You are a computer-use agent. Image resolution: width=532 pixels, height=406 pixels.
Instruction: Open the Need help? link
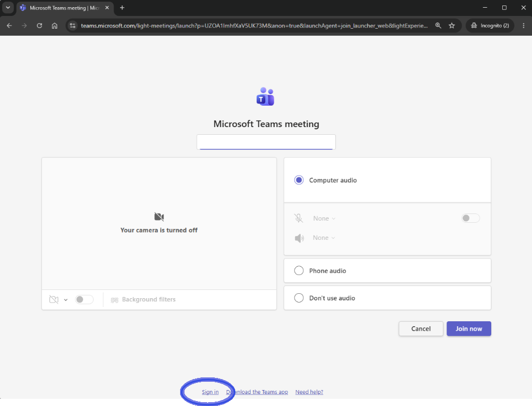pyautogui.click(x=310, y=392)
